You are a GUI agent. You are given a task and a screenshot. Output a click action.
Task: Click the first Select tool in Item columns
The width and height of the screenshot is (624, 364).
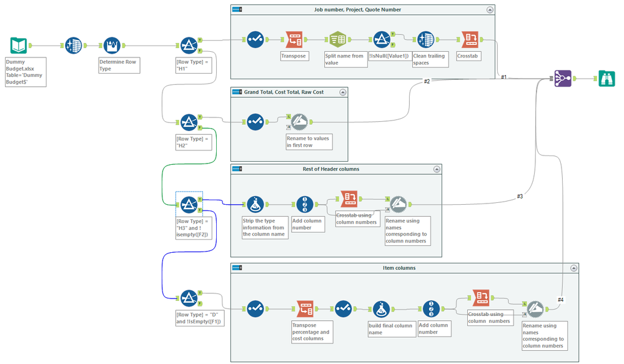pos(255,308)
